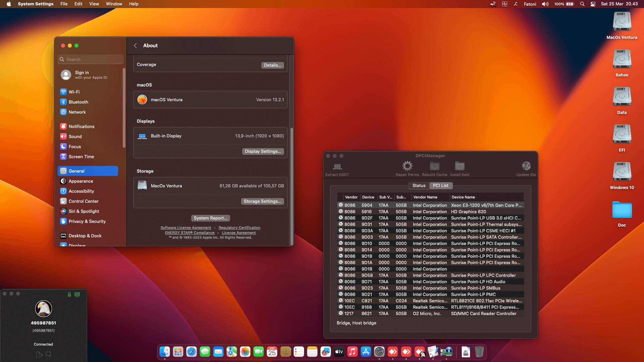Open Focus settings in sidebar

88,146
